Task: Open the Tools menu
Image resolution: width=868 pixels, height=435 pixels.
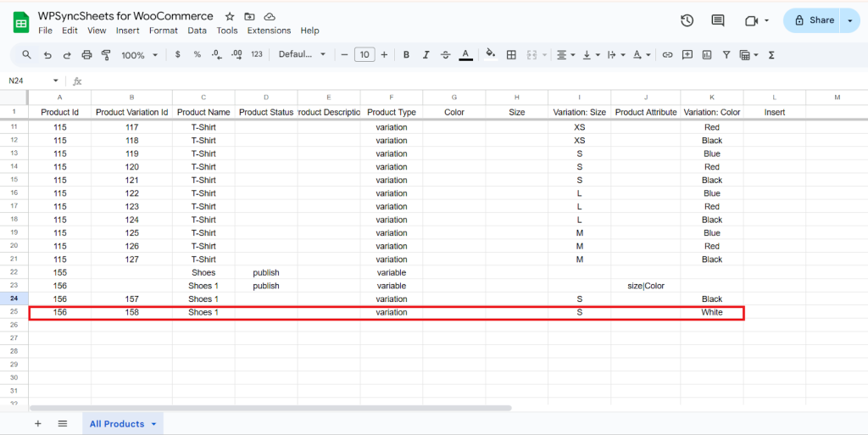Action: [x=227, y=31]
